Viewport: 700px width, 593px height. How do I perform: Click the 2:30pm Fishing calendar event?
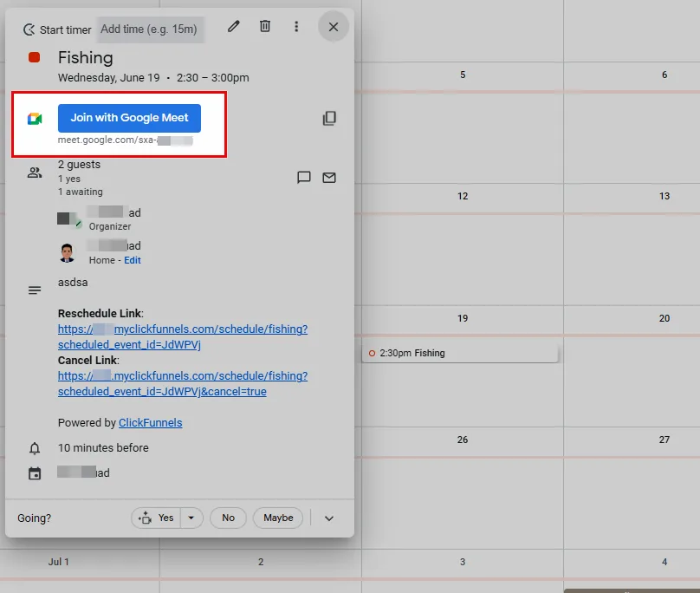(x=460, y=353)
